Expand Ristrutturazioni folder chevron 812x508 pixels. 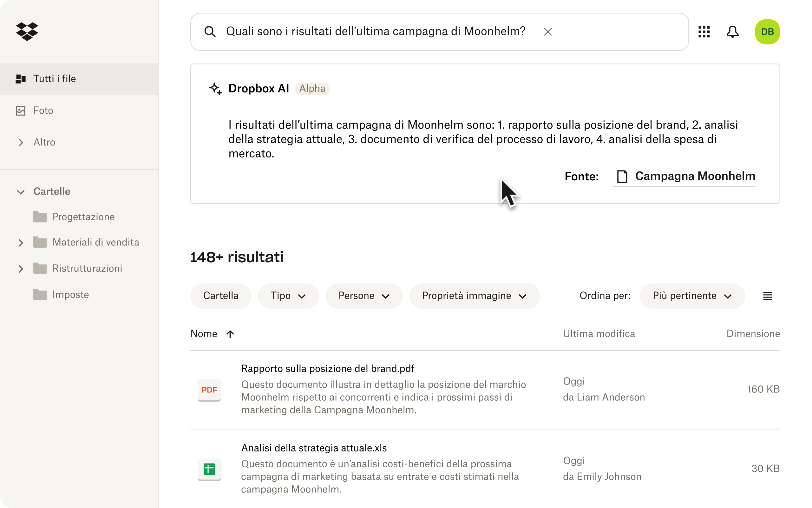click(x=21, y=269)
